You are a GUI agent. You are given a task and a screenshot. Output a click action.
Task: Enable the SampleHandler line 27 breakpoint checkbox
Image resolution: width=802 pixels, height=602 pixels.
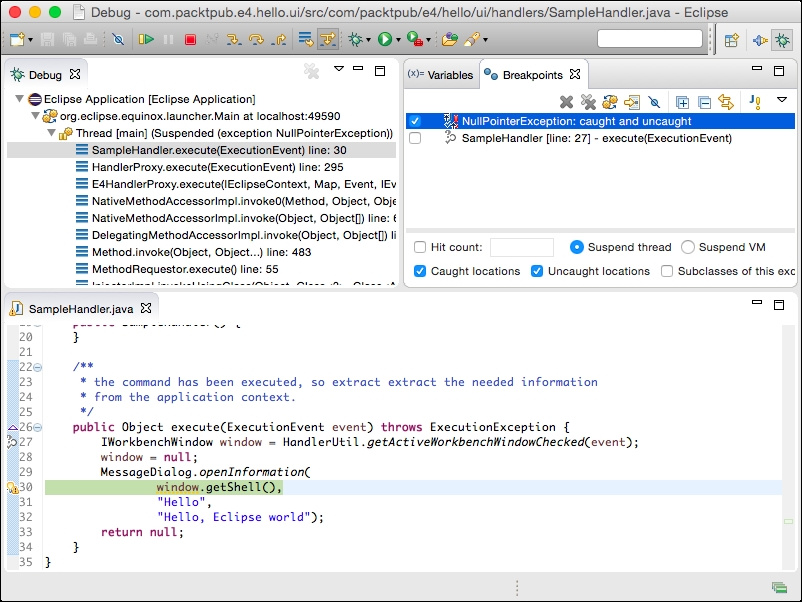[x=415, y=139]
